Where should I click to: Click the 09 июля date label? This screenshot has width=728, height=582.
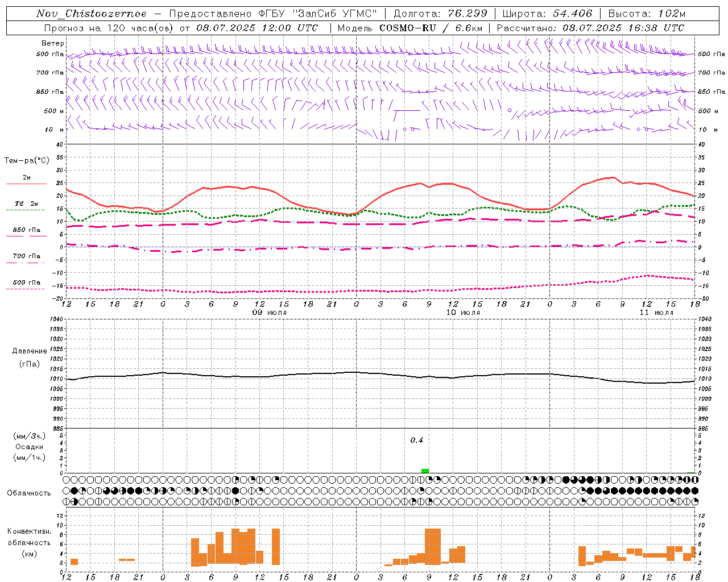pyautogui.click(x=270, y=313)
